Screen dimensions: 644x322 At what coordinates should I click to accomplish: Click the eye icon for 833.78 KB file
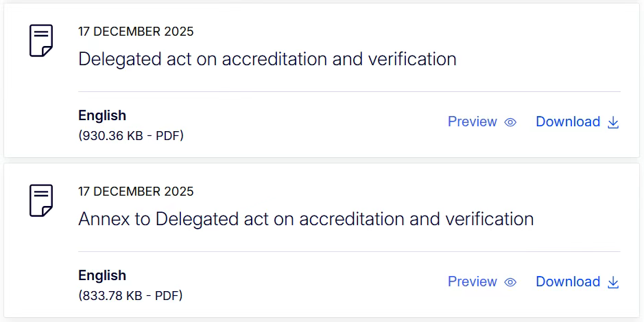(510, 282)
